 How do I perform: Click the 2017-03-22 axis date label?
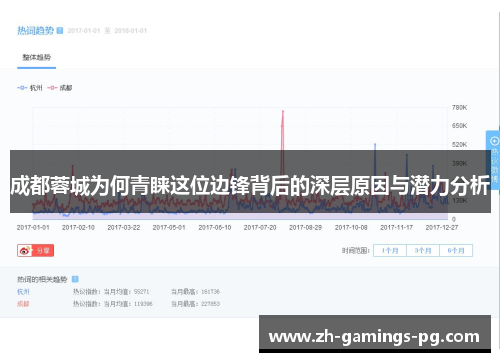coord(124,228)
